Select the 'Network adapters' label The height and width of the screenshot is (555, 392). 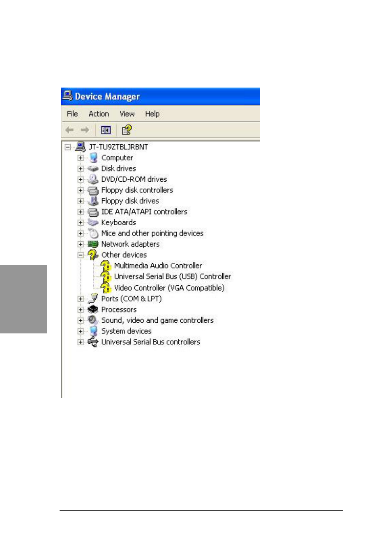pyautogui.click(x=130, y=244)
